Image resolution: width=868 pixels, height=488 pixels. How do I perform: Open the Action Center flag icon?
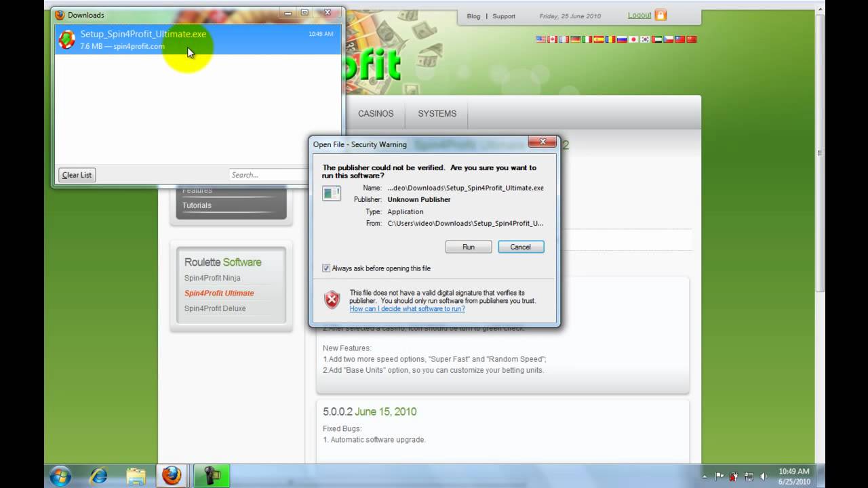(719, 476)
